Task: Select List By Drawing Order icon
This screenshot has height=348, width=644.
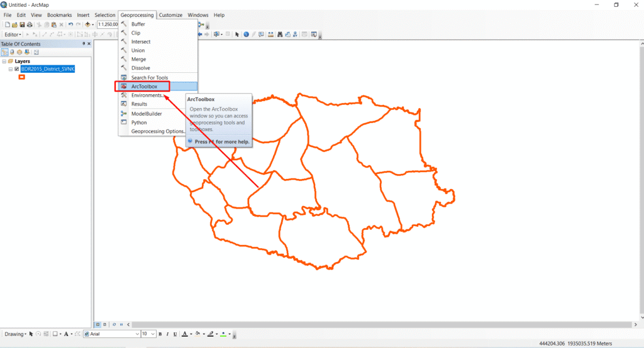Action: click(x=4, y=52)
